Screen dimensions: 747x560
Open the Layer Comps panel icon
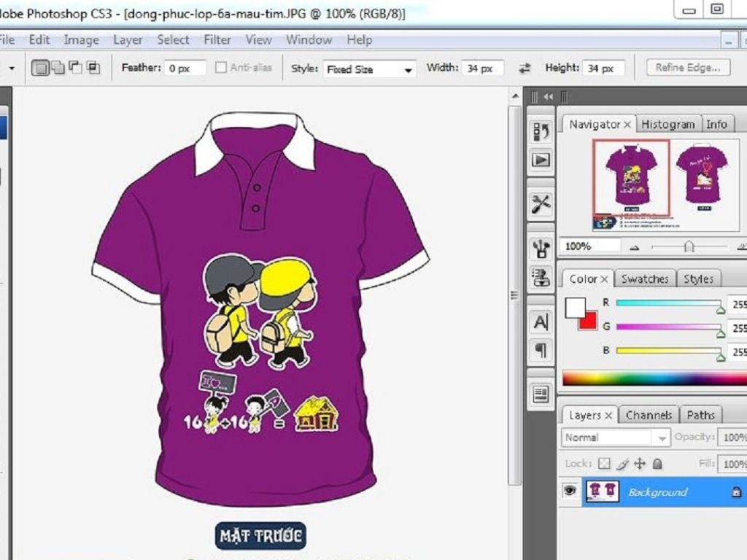click(x=541, y=394)
